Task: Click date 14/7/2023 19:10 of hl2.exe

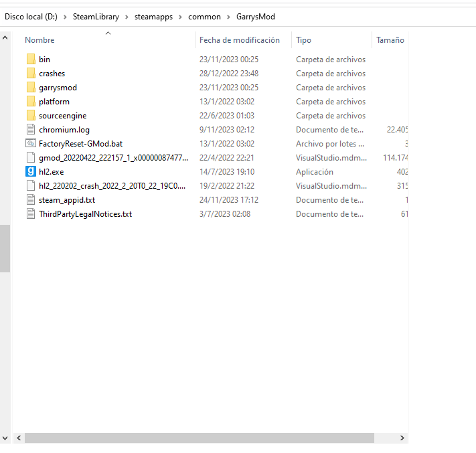Action: [227, 172]
